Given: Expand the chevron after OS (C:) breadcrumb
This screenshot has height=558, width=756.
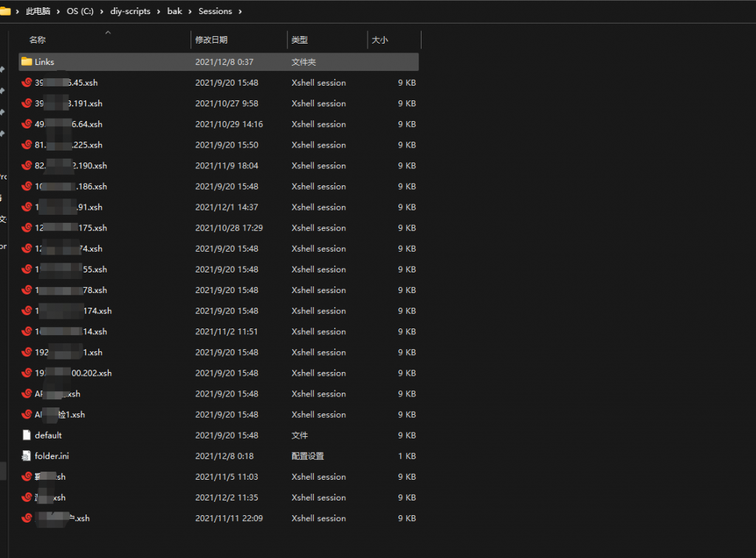Looking at the screenshot, I should [x=101, y=12].
